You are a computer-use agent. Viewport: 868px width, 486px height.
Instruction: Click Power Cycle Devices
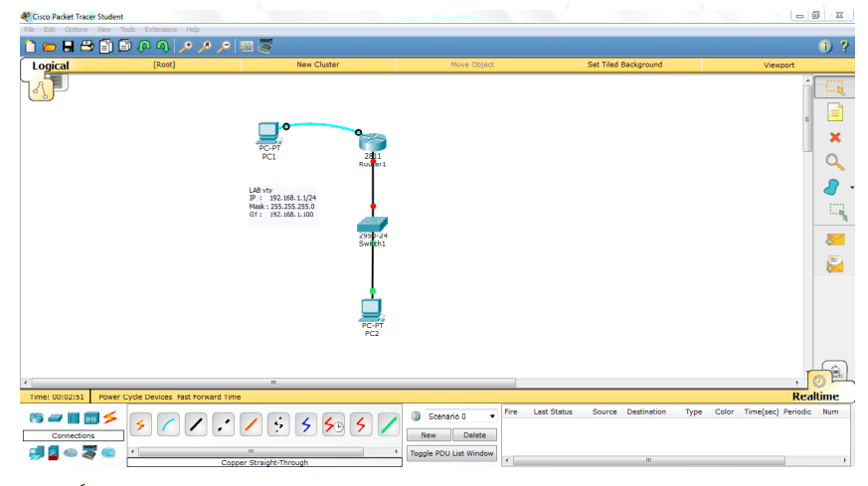(x=135, y=397)
